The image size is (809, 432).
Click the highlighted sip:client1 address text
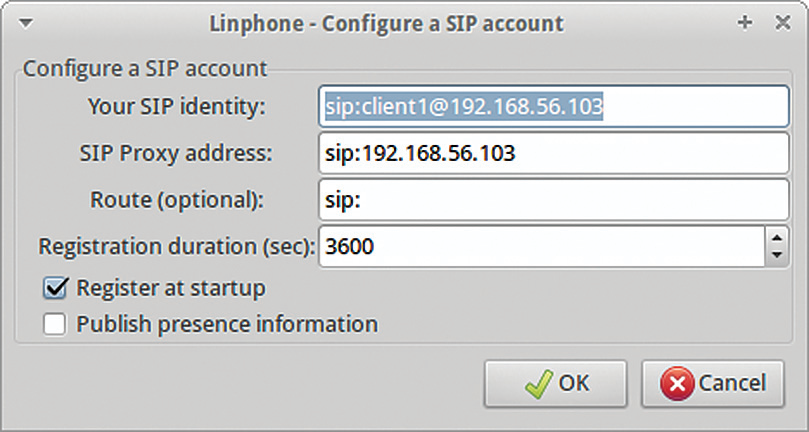[x=464, y=106]
